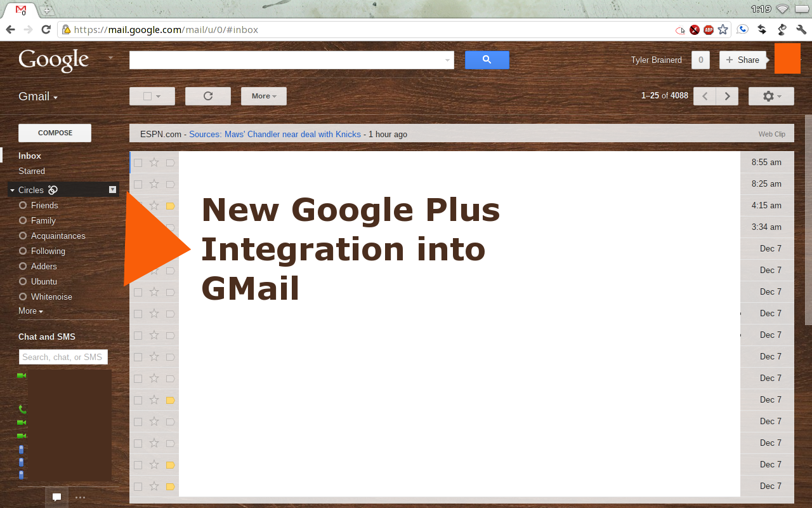Select the Family circle
The height and width of the screenshot is (508, 812).
click(x=43, y=220)
